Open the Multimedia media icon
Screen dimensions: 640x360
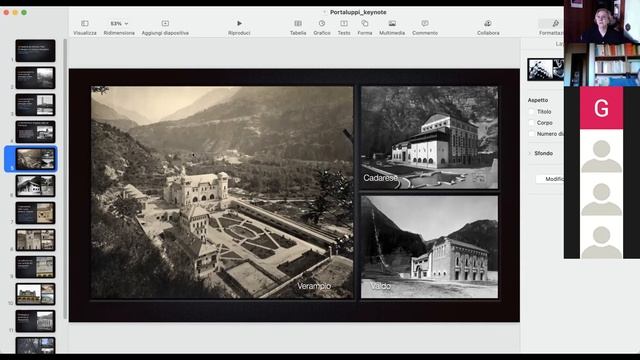(392, 24)
